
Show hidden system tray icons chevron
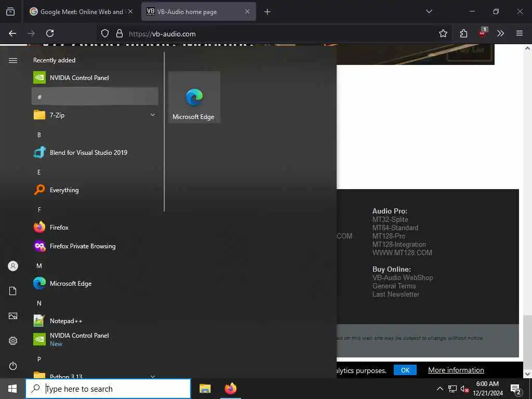[x=440, y=389]
